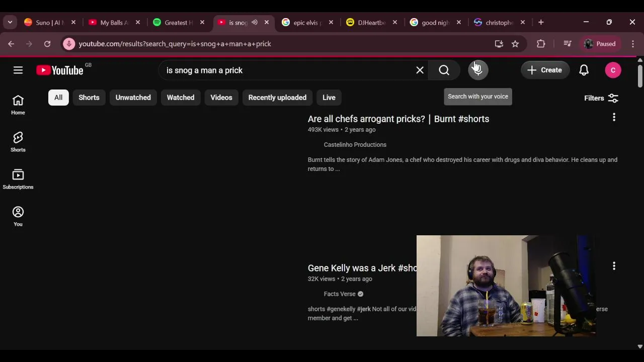Click the page vertical scrollbar thumb

coord(640,75)
